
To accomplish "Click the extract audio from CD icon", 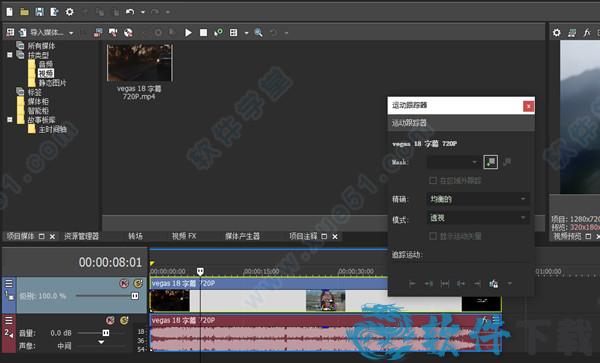I will (x=113, y=33).
